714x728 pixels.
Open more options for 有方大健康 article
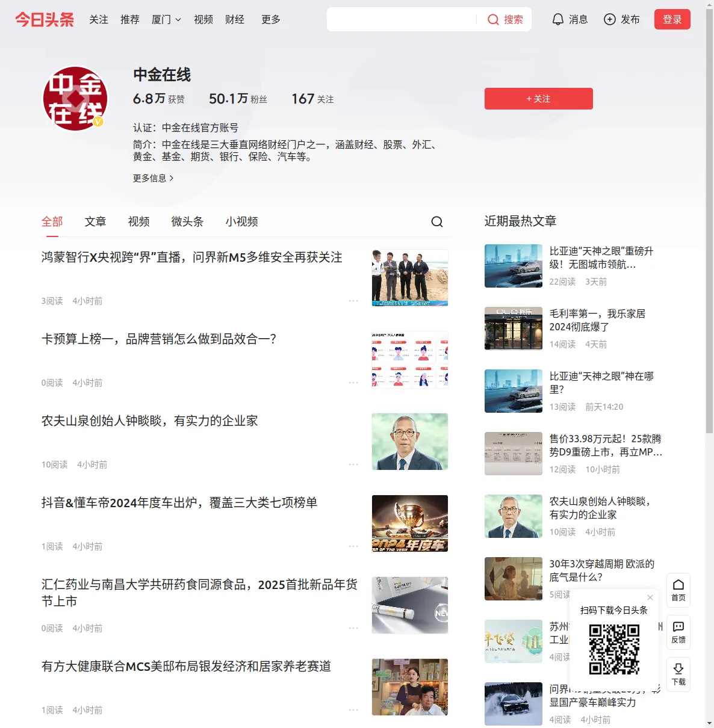pyautogui.click(x=353, y=710)
